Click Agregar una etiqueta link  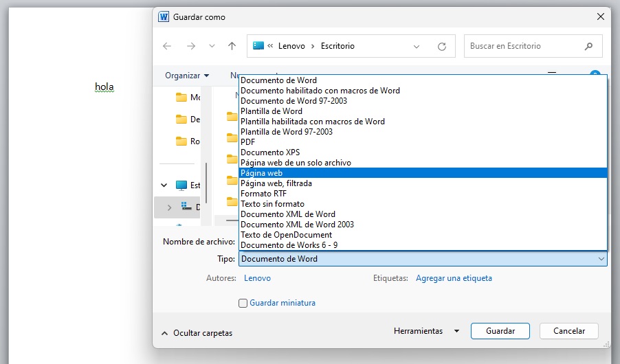click(454, 278)
